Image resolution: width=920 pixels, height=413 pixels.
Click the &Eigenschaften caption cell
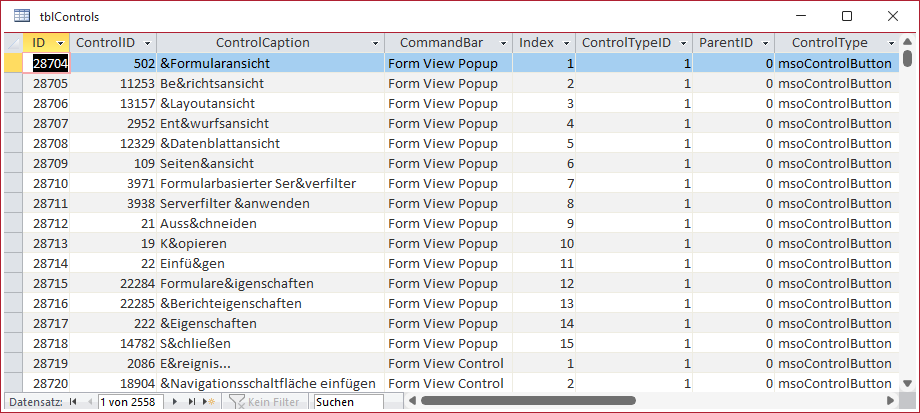[x=270, y=324]
